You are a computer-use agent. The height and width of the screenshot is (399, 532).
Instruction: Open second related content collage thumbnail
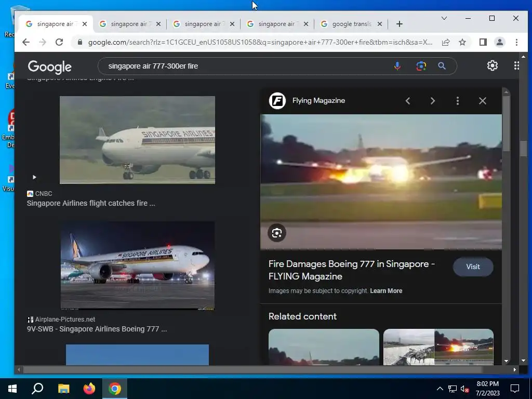tap(438, 347)
